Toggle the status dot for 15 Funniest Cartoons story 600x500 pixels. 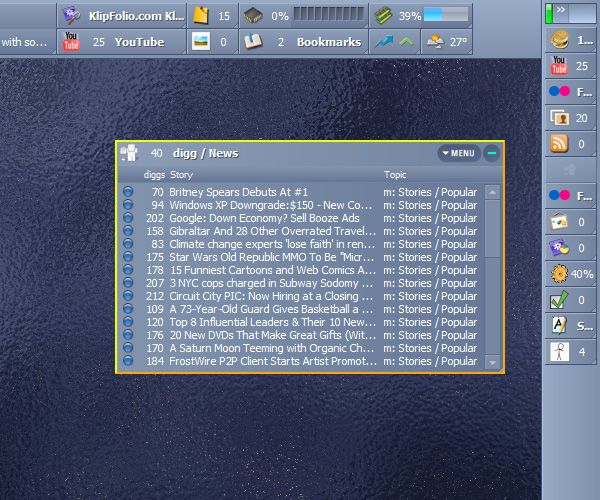pyautogui.click(x=128, y=269)
